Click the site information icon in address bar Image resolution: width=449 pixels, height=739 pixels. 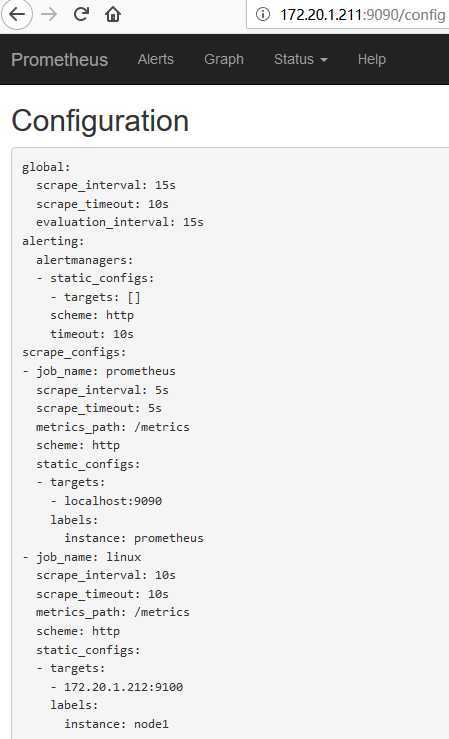(x=263, y=15)
